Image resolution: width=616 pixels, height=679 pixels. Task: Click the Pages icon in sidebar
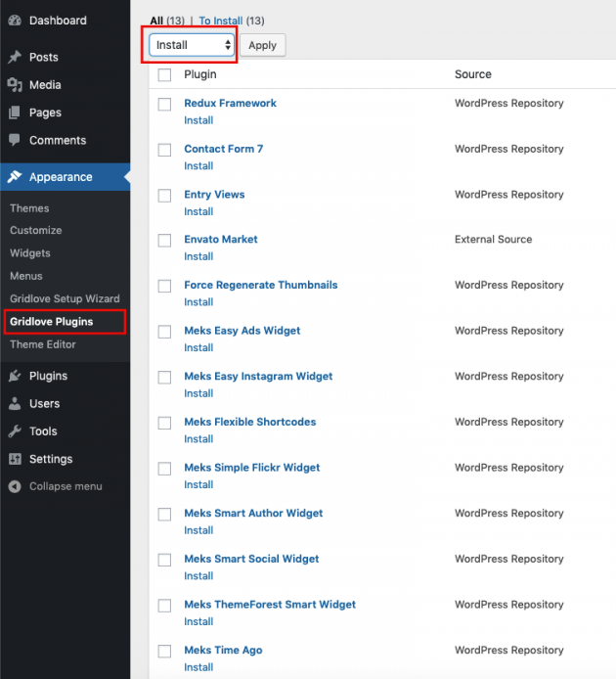(x=15, y=113)
